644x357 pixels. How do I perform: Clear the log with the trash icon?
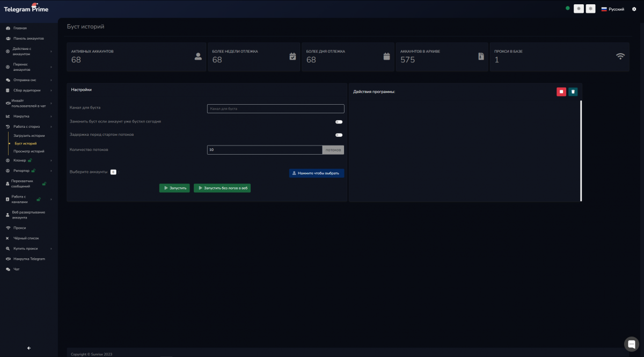[573, 92]
